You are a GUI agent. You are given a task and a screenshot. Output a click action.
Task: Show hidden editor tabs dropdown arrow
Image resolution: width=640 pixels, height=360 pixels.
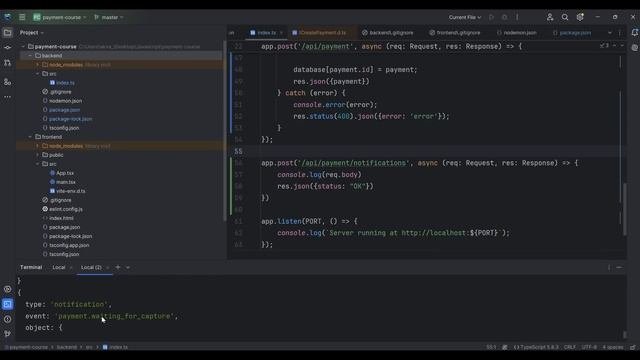tap(610, 33)
